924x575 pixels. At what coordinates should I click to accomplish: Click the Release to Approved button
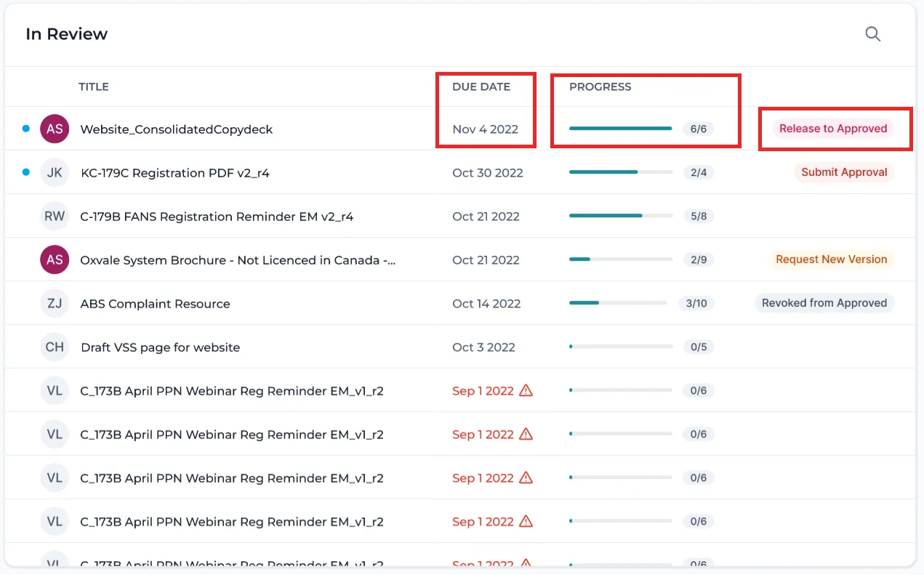[x=833, y=129]
